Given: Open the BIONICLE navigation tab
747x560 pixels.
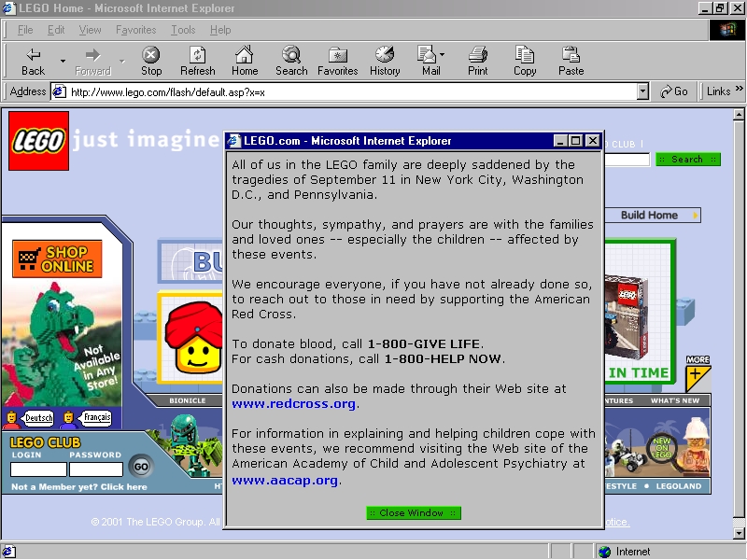Looking at the screenshot, I should (x=188, y=401).
